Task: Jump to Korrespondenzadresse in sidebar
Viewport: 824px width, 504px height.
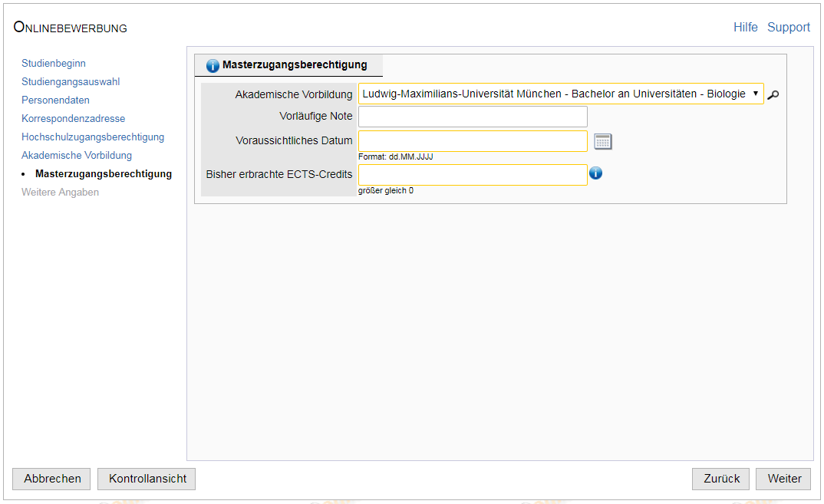Action: 73,119
